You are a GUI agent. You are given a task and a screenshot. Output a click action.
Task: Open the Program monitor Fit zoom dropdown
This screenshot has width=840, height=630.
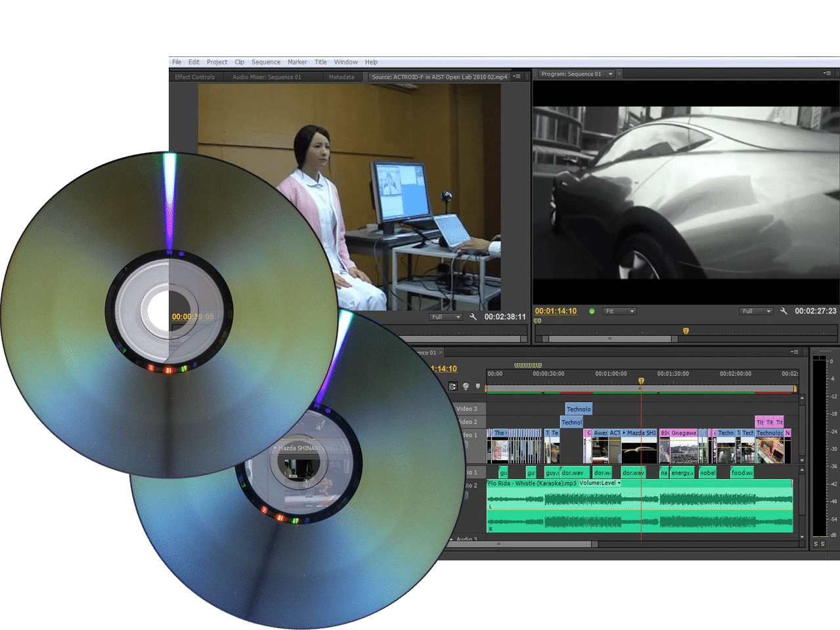pyautogui.click(x=620, y=311)
